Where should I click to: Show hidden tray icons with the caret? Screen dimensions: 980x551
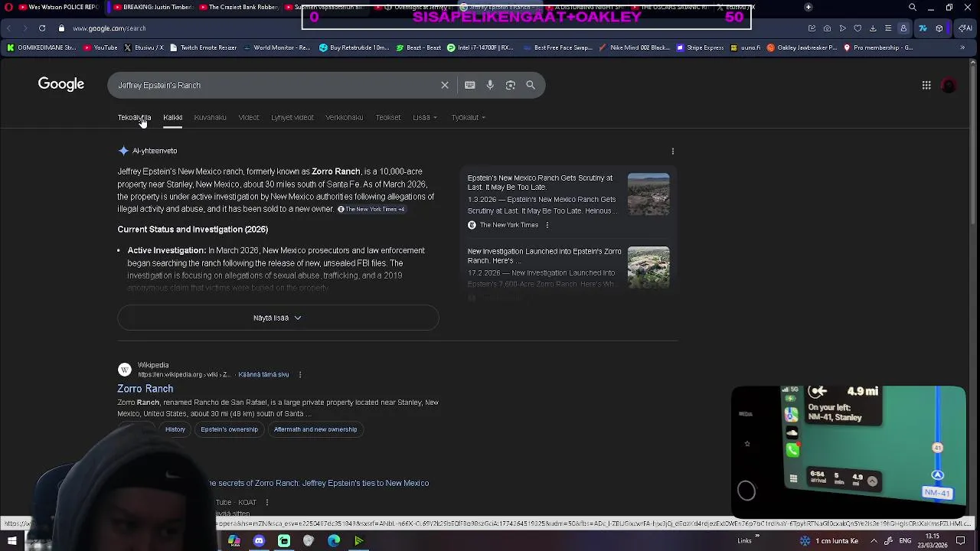pos(874,541)
